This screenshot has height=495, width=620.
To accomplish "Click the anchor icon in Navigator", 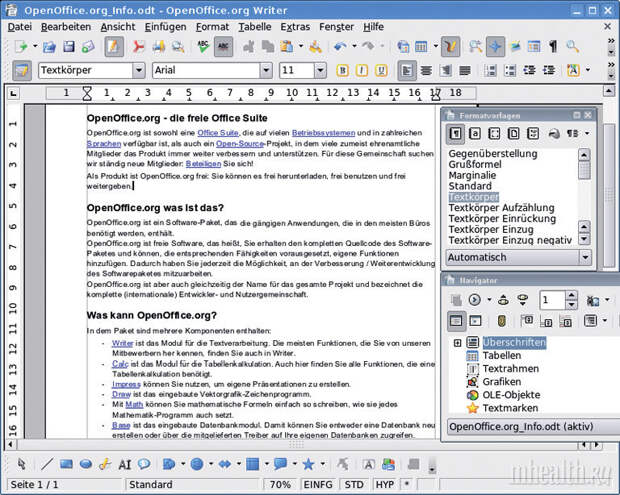I will click(x=502, y=321).
